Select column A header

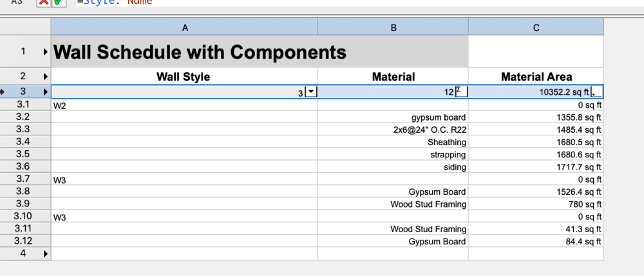184,27
